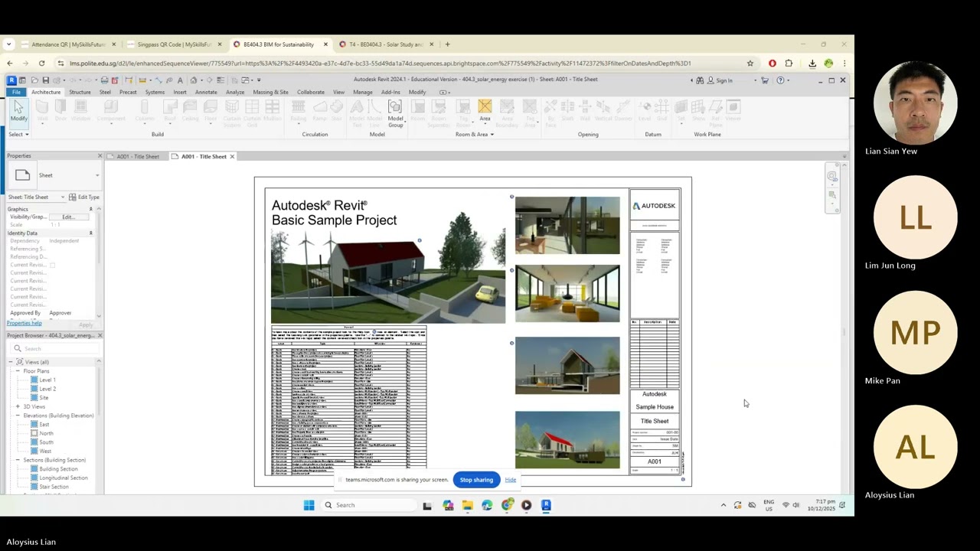Click the Project Browser search field

click(x=55, y=348)
